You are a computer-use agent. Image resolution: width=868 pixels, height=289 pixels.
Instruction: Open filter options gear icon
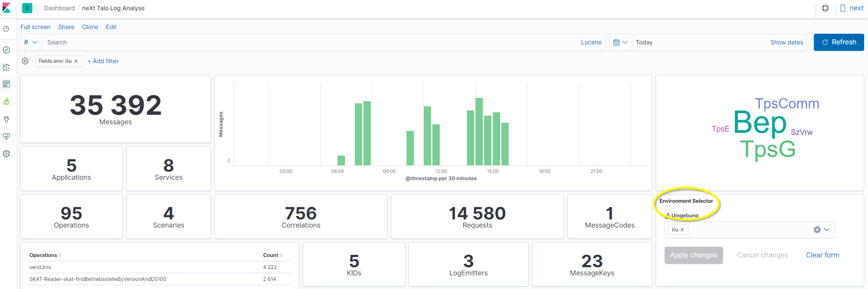[x=25, y=61]
